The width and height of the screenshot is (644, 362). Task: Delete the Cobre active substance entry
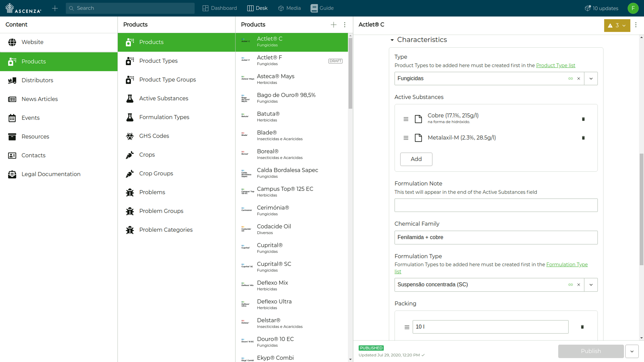point(583,119)
